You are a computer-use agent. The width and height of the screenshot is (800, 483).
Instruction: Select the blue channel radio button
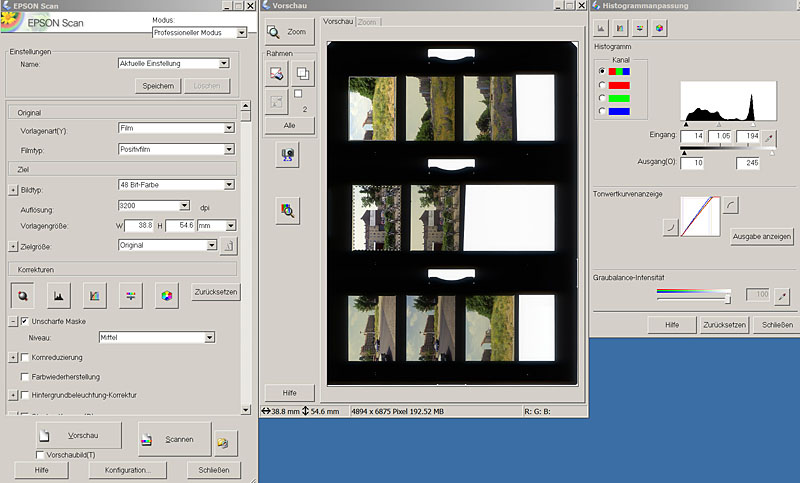[602, 111]
